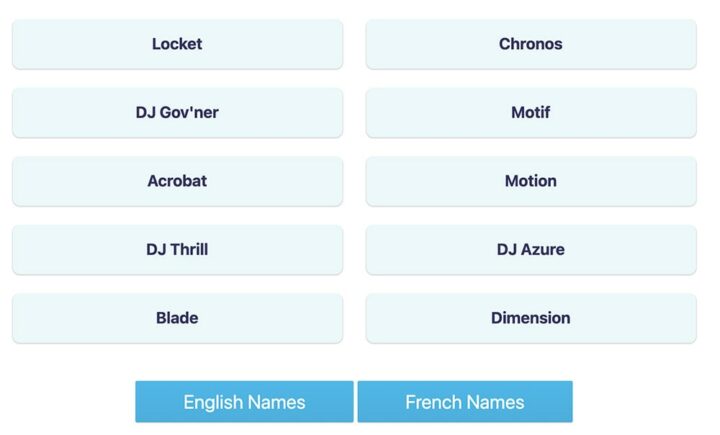Select the Chronos name card

[530, 44]
